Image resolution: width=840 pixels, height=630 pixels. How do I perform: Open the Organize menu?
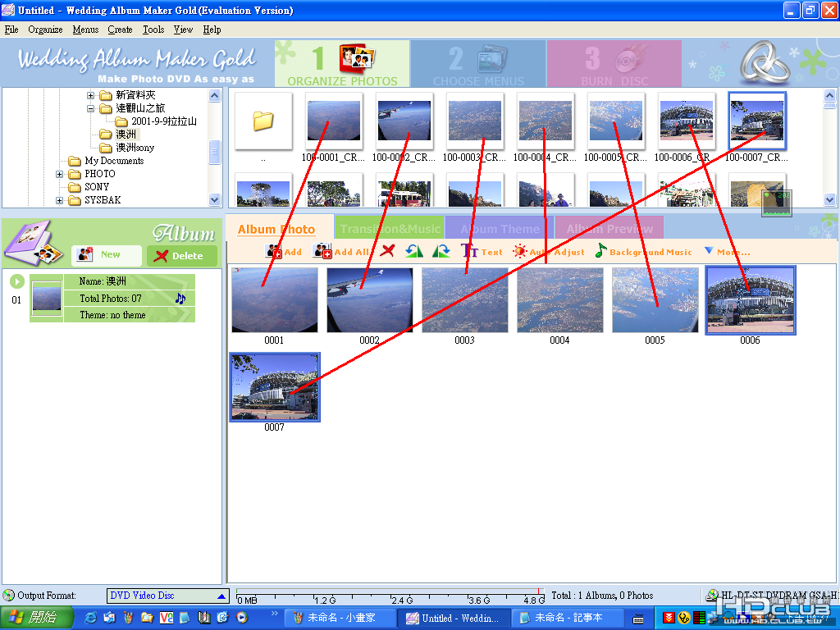(45, 30)
